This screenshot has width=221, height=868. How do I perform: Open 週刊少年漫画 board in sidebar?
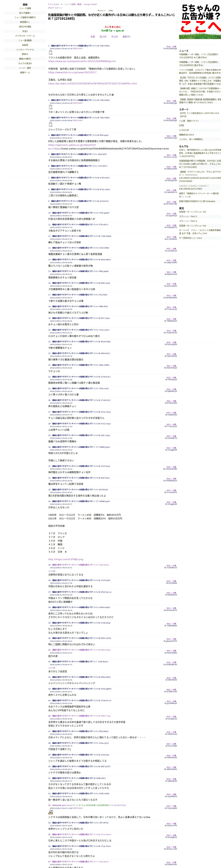point(25,27)
